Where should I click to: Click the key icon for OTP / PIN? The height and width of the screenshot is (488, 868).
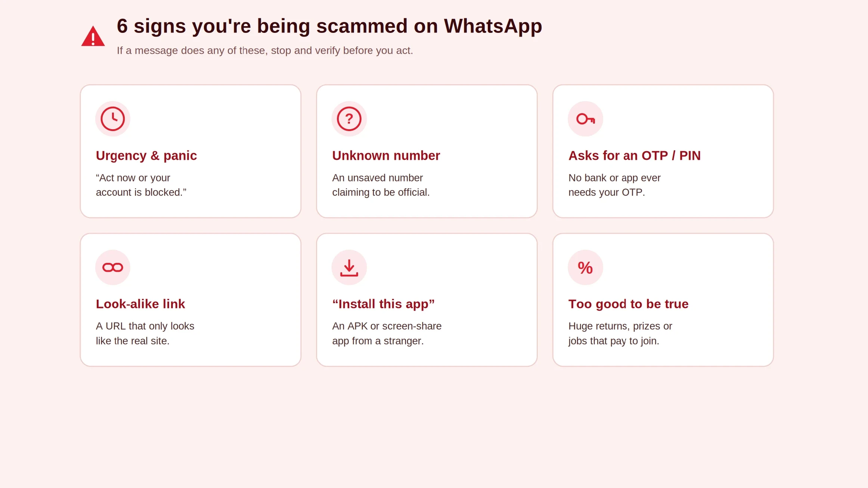[585, 119]
